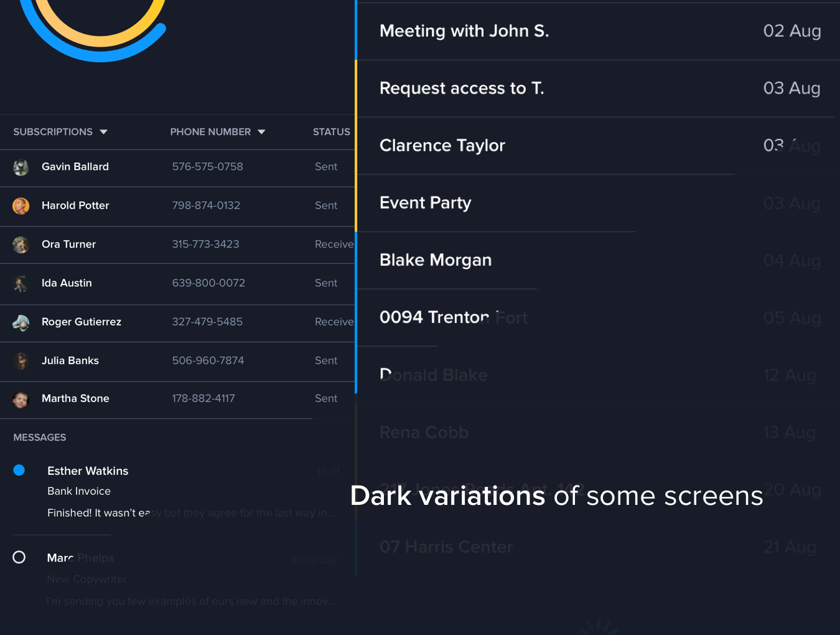Viewport: 840px width, 635px height.
Task: Open the Meeting with John S. entry
Action: pyautogui.click(x=464, y=31)
